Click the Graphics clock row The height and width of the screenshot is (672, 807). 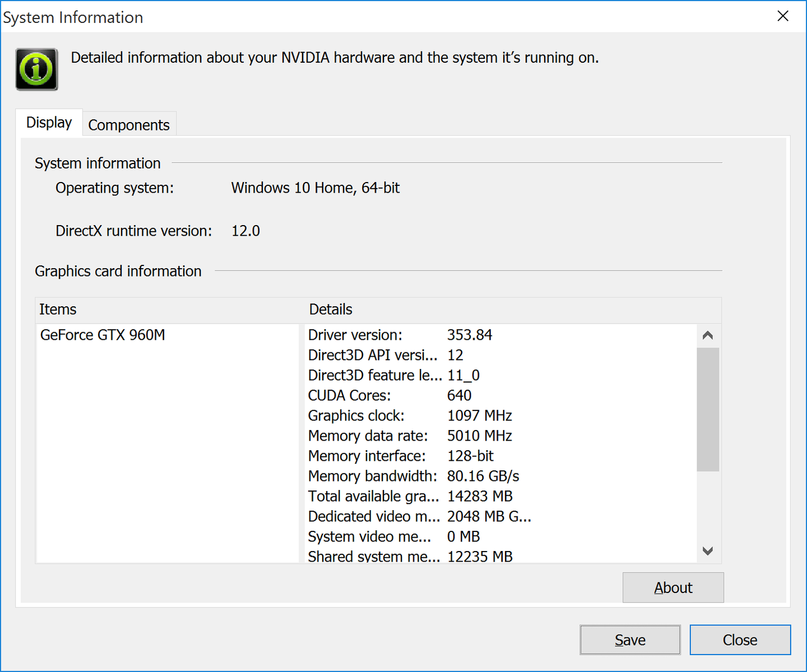pyautogui.click(x=410, y=416)
